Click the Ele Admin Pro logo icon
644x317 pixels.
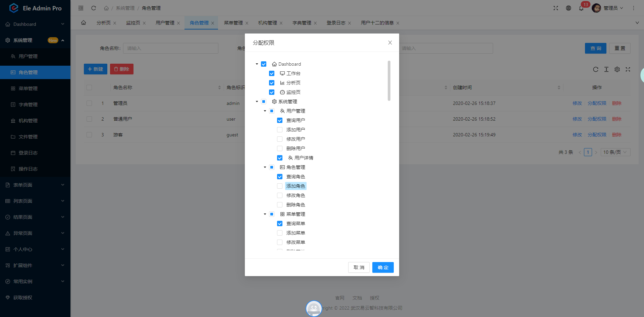coord(13,8)
